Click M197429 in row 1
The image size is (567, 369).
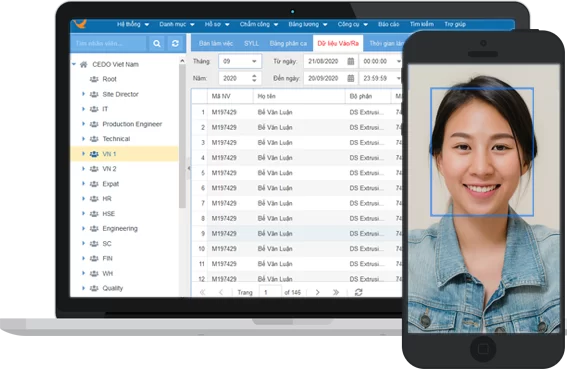pyautogui.click(x=224, y=113)
